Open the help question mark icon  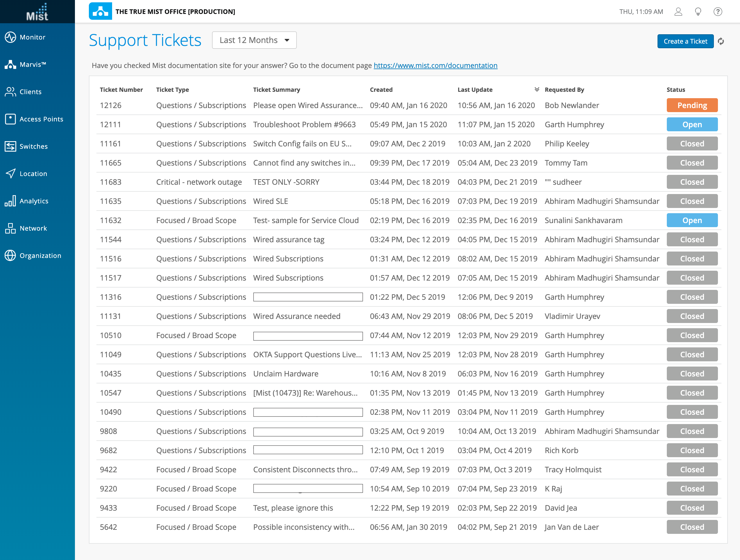tap(718, 12)
